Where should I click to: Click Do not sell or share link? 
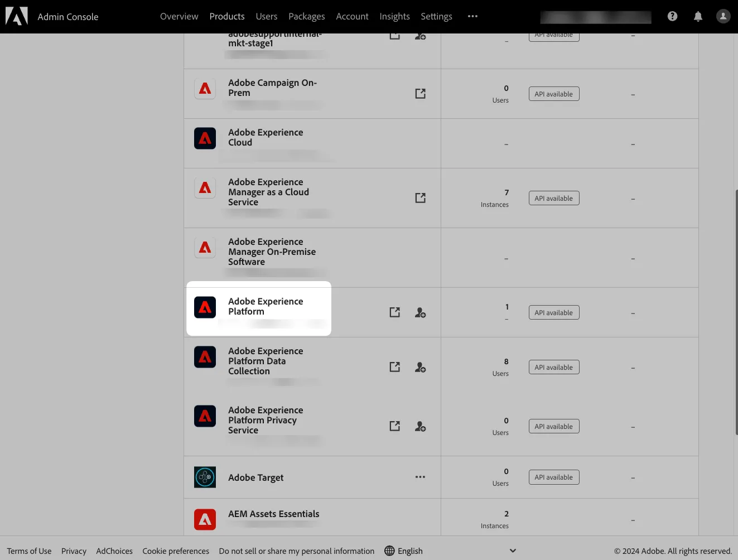pyautogui.click(x=297, y=551)
